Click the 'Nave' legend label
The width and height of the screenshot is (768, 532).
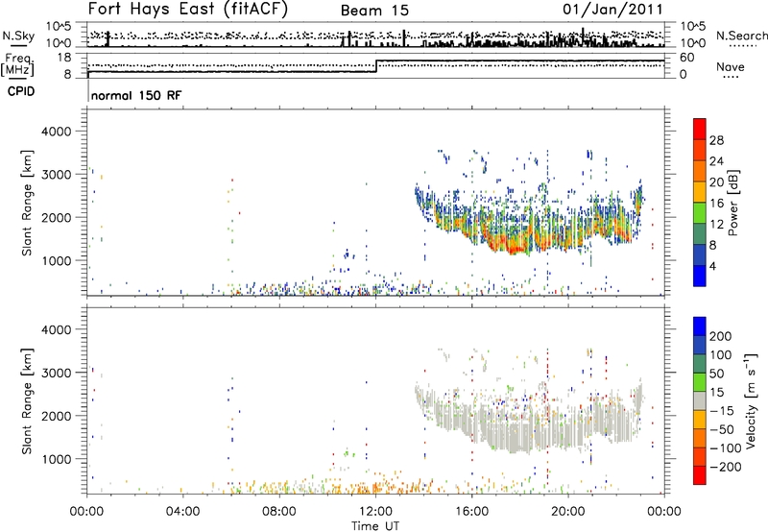[x=731, y=67]
